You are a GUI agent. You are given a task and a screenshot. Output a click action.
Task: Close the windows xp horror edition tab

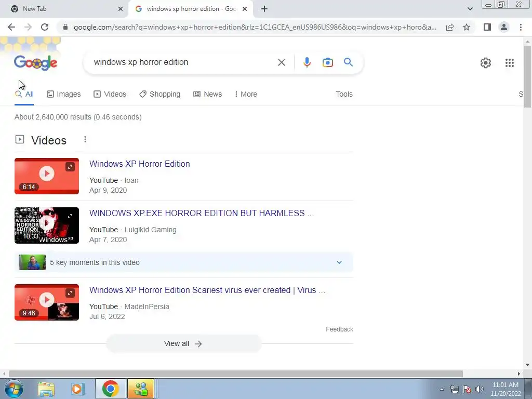click(245, 9)
